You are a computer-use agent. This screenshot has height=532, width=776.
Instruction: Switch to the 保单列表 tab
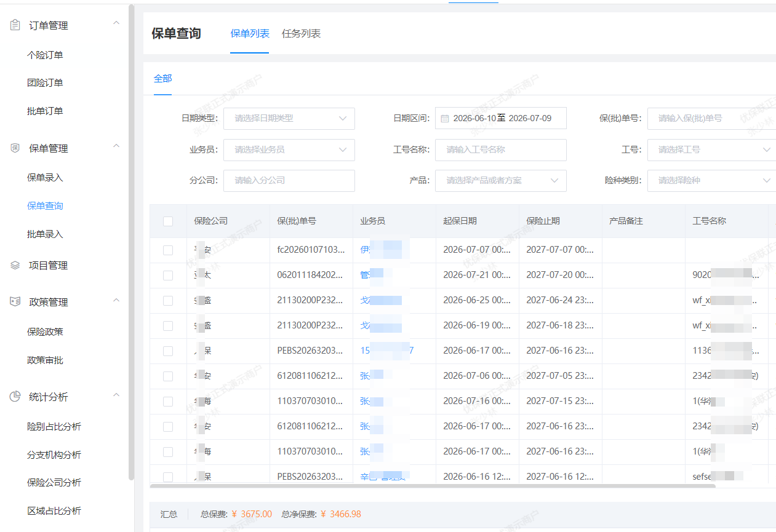pos(250,33)
